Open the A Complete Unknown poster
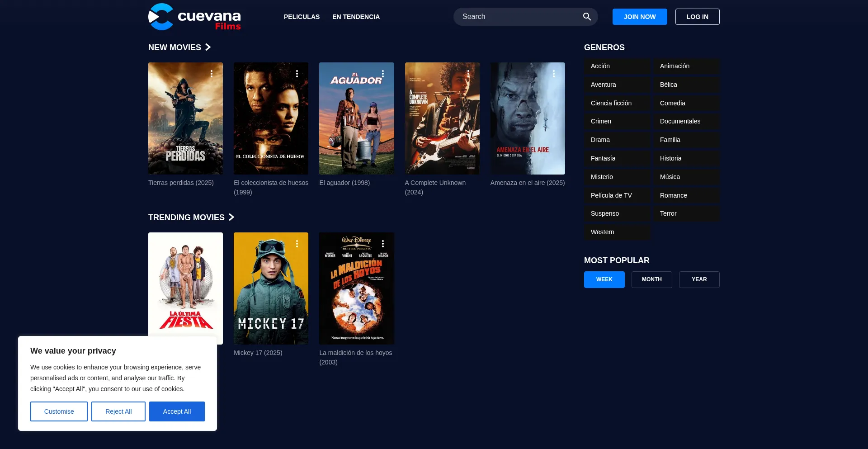The height and width of the screenshot is (449, 868). [442, 118]
